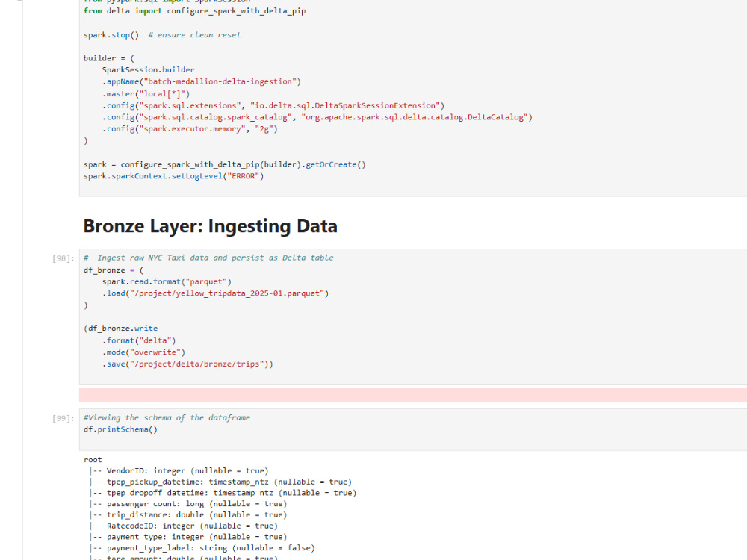
Task: Click the .load yellow_tripdata parquet path line
Action: click(x=215, y=293)
